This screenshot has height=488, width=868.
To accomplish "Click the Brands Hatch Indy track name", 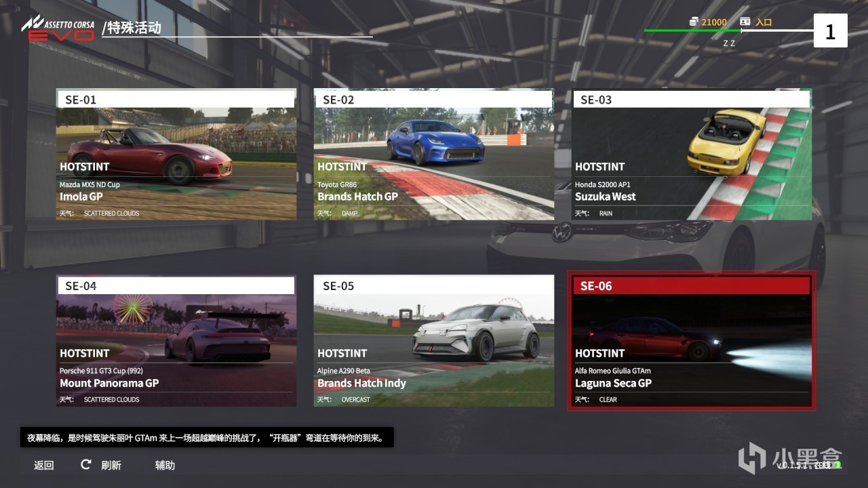I will point(361,383).
